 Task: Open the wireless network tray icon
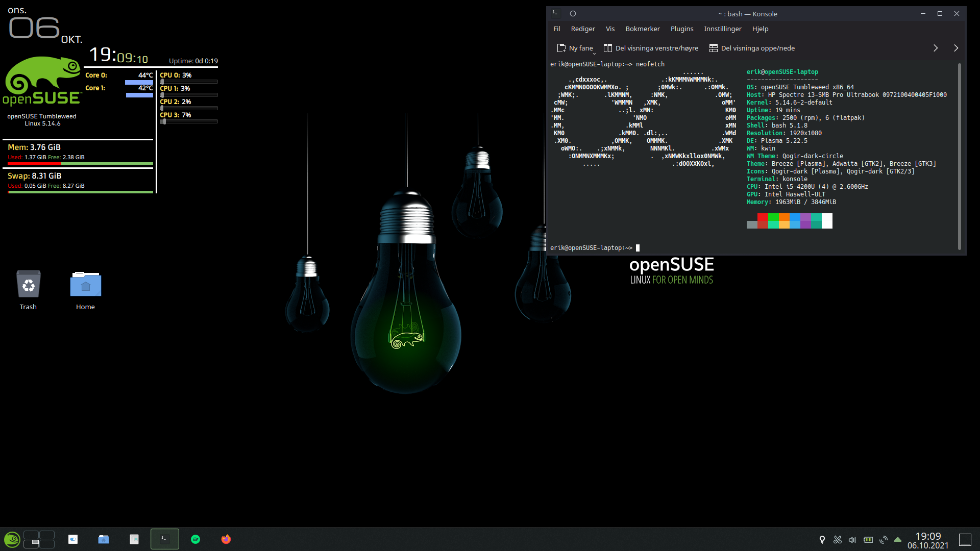tap(884, 540)
